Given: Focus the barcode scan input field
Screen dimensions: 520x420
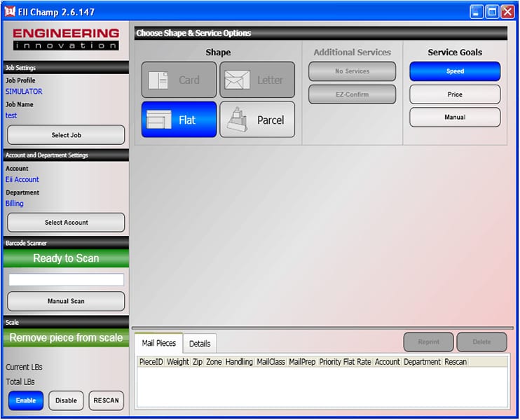Looking at the screenshot, I should pos(67,279).
